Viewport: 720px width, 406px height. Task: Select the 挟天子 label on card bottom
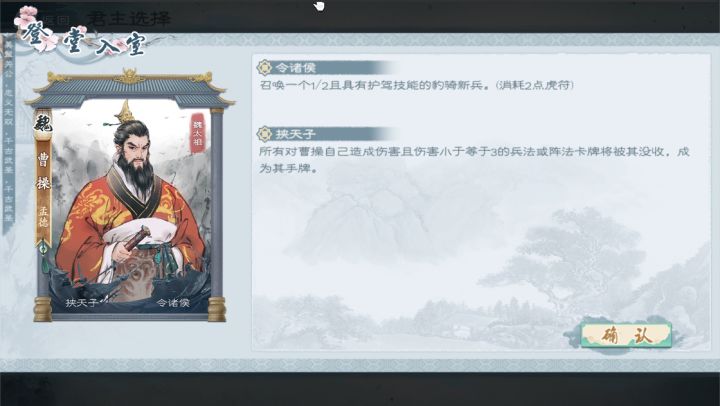(82, 303)
